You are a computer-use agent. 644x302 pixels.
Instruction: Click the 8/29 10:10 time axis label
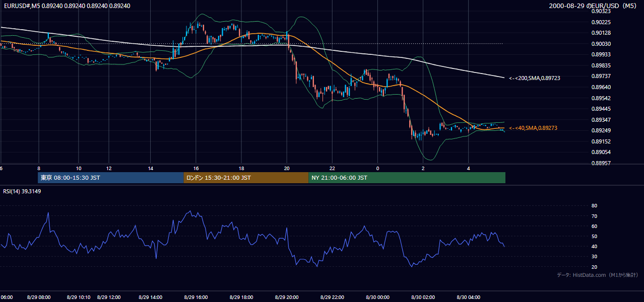(79, 297)
